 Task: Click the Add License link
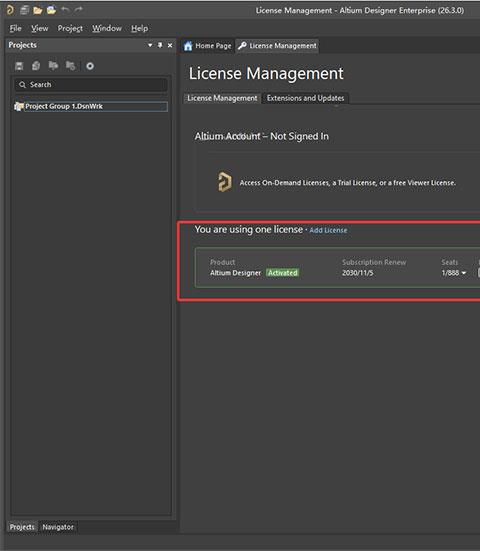(x=328, y=231)
